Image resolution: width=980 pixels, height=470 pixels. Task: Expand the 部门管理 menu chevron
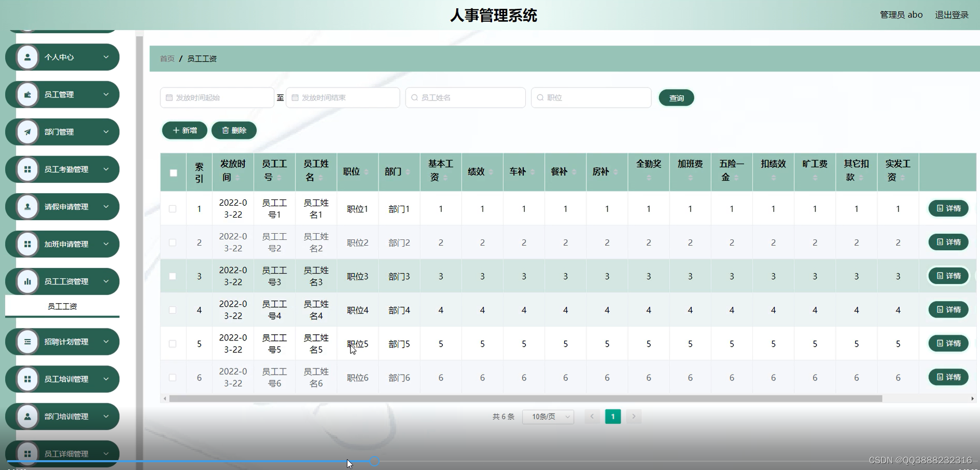(x=106, y=132)
